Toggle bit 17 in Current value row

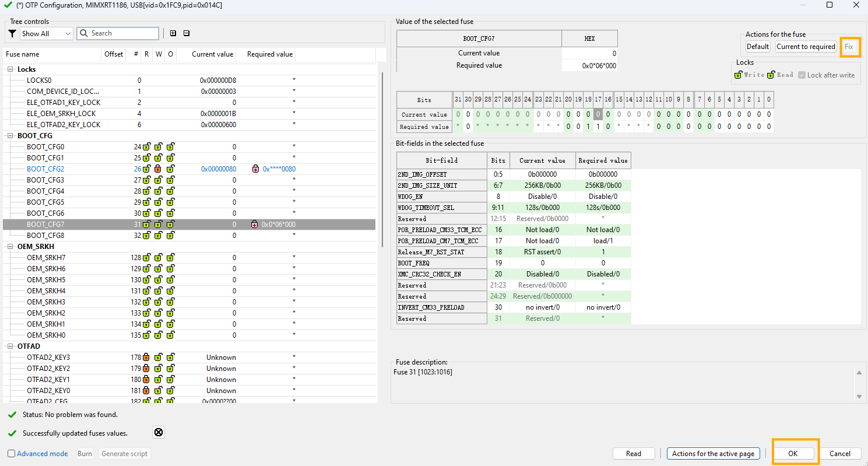tap(598, 115)
